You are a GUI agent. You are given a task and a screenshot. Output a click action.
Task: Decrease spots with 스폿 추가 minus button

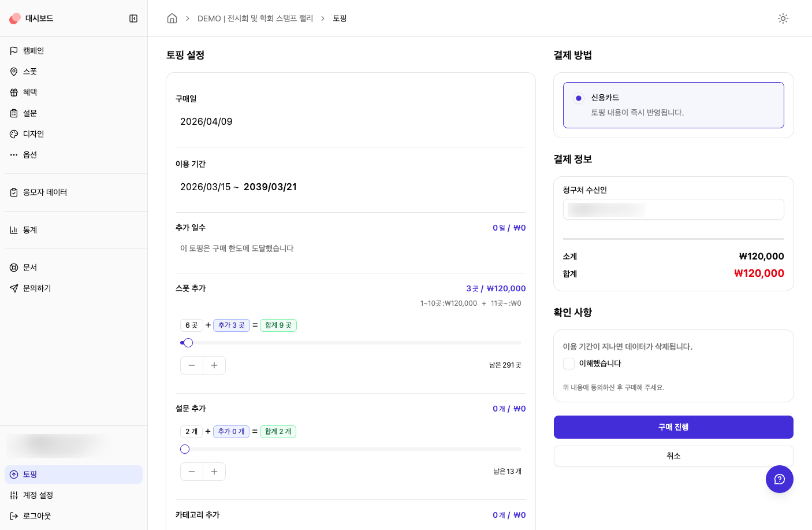click(x=192, y=365)
